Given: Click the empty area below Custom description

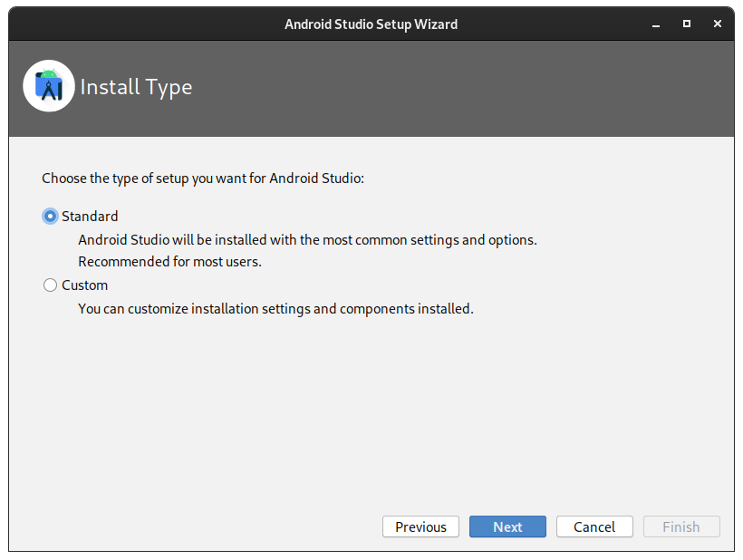Looking at the screenshot, I should click(371, 408).
